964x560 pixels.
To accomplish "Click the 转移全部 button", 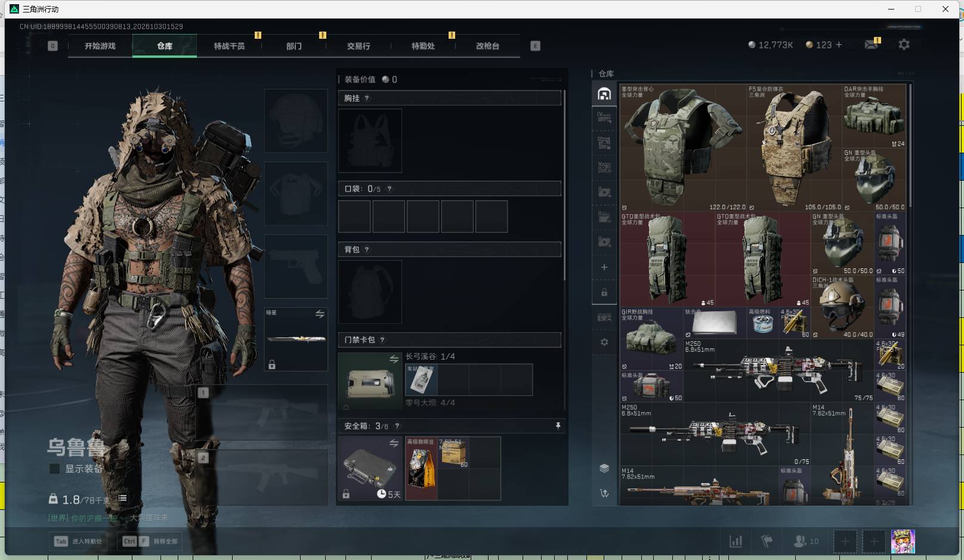I will [x=150, y=541].
